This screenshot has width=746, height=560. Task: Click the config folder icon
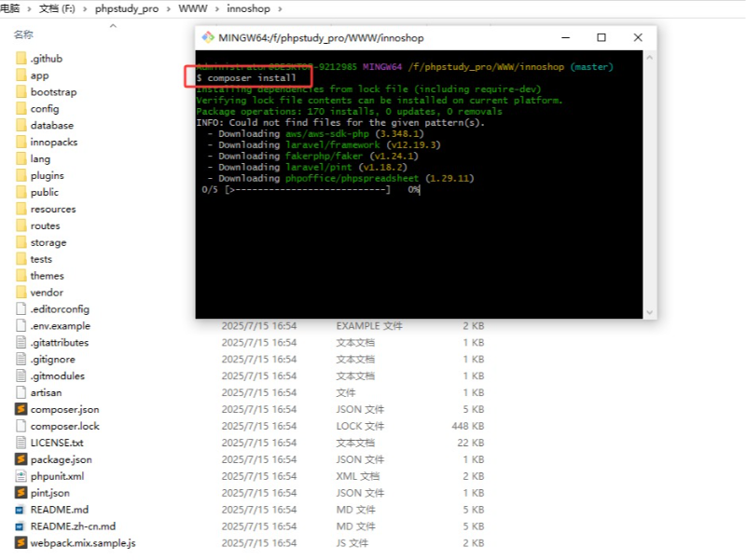(x=21, y=108)
